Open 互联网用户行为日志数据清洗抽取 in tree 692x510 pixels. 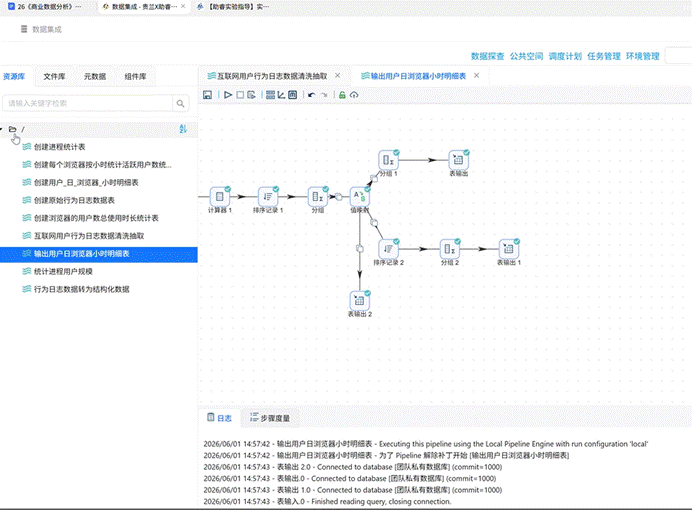pos(89,236)
